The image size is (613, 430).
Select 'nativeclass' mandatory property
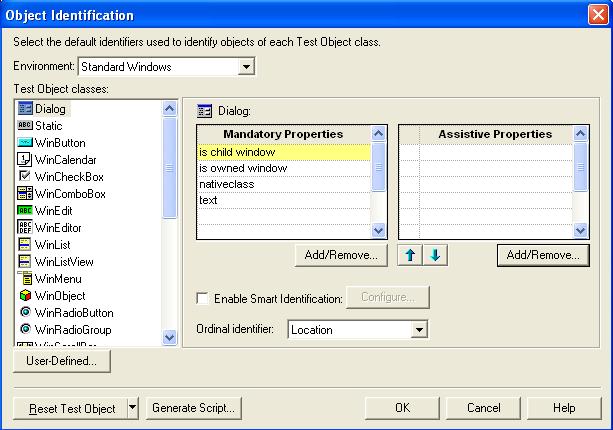[x=284, y=184]
